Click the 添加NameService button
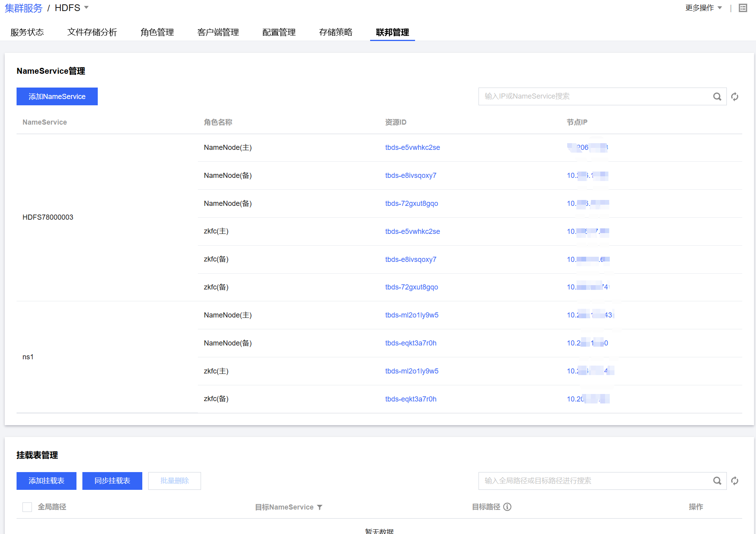 tap(57, 97)
